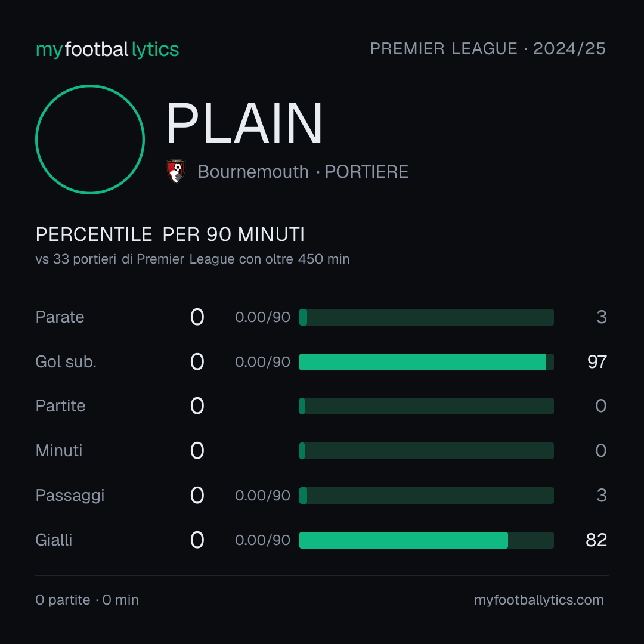The height and width of the screenshot is (644, 644).
Task: Click the empty green player avatar circle
Action: [90, 139]
